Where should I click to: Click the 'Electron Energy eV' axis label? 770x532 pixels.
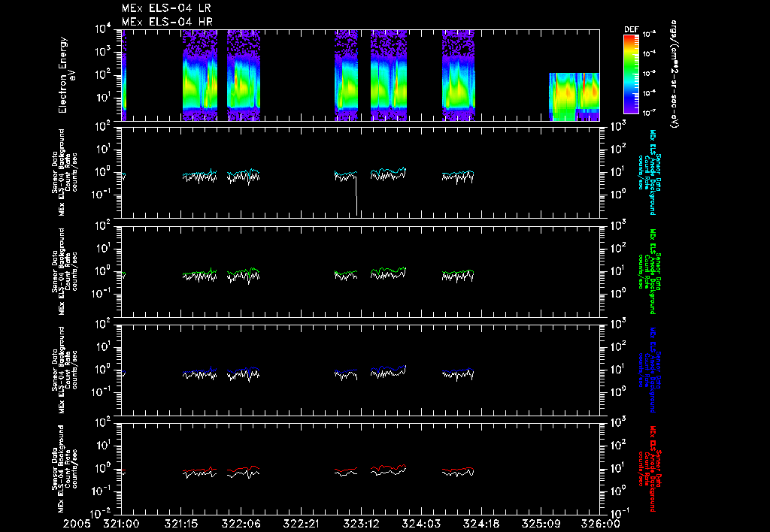click(66, 74)
